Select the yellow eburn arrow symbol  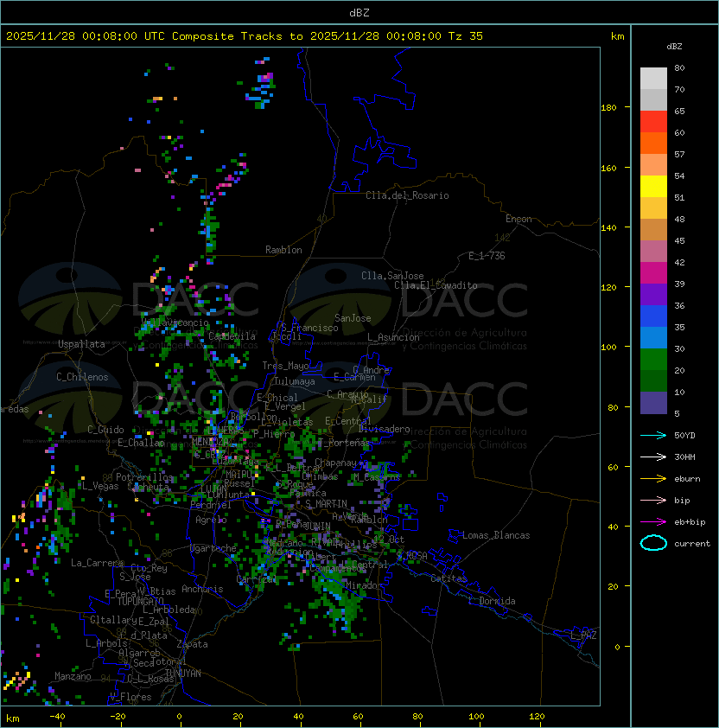pyautogui.click(x=653, y=479)
